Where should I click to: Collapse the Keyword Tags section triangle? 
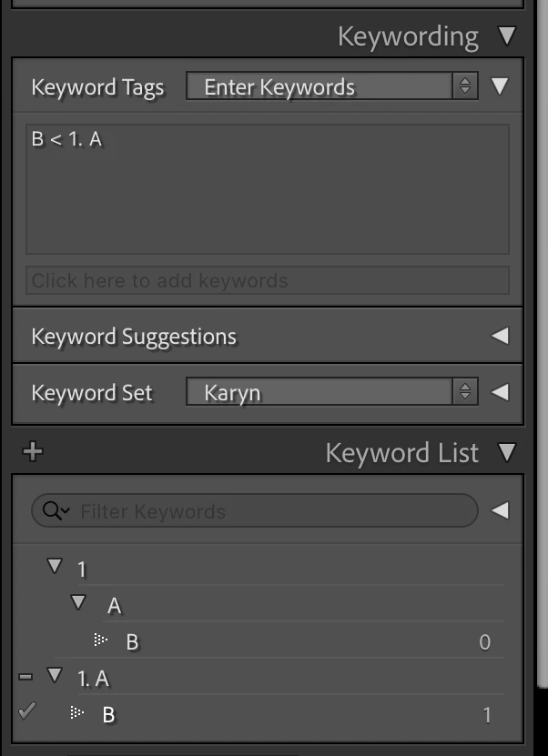point(500,86)
